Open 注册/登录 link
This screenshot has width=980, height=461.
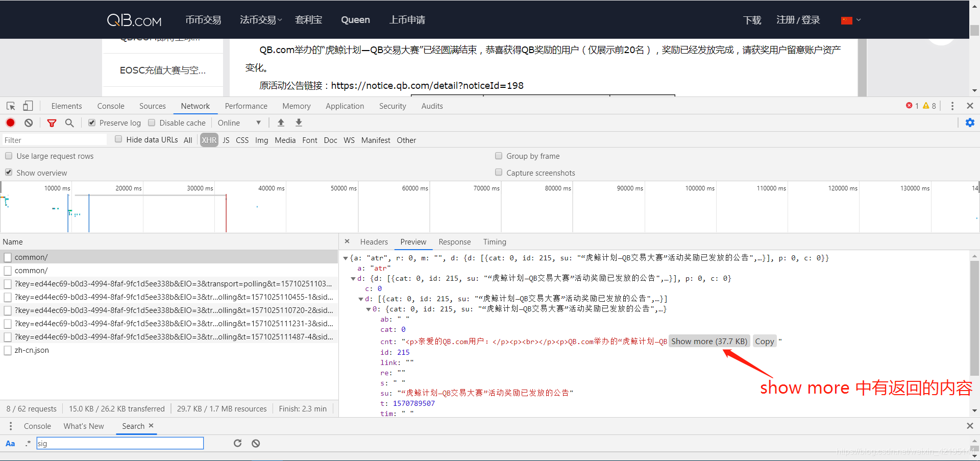(798, 20)
